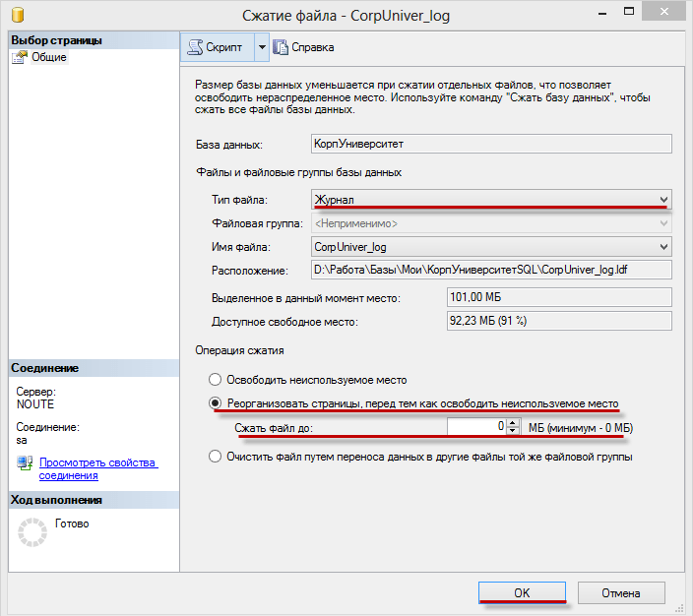Click the server name NOUTE
This screenshot has width=693, height=616.
35,403
